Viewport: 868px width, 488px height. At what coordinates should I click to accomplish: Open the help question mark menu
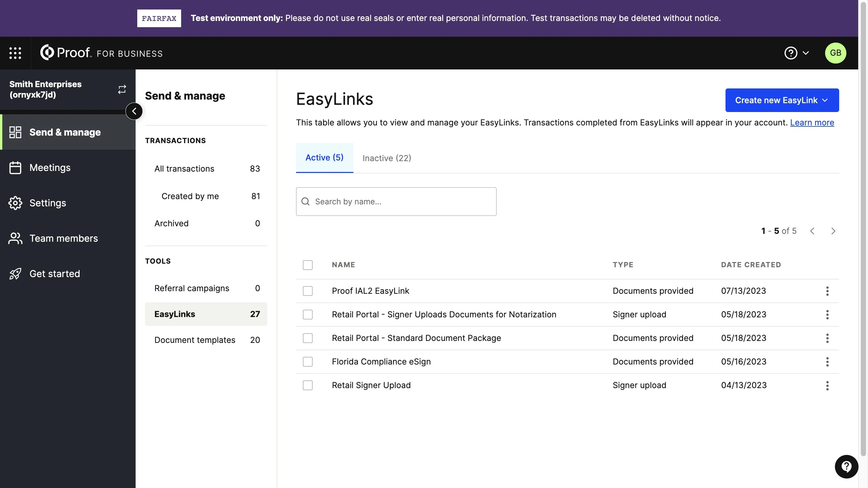pyautogui.click(x=790, y=53)
